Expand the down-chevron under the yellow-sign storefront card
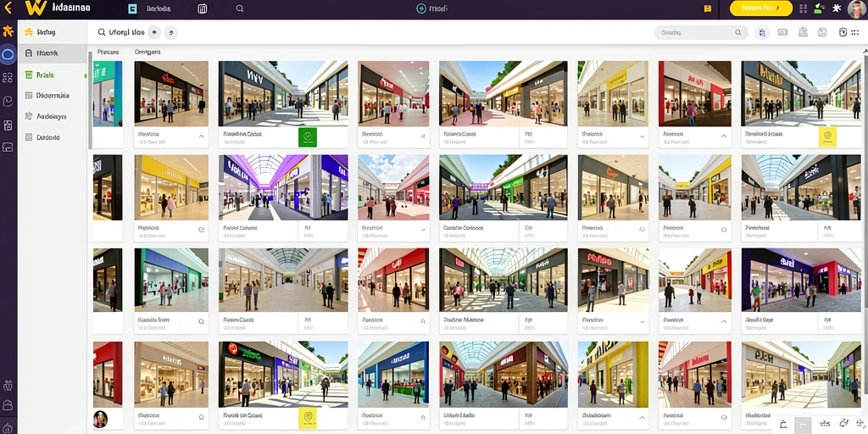 click(643, 136)
